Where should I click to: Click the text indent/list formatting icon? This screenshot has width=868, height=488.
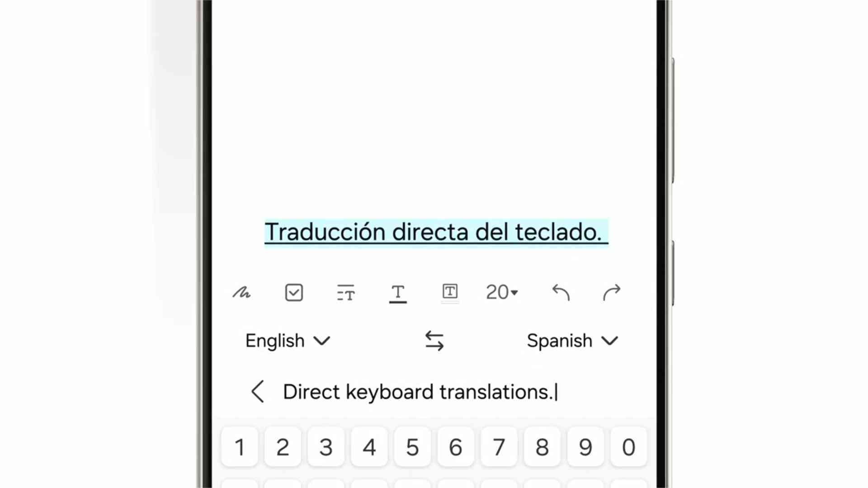click(x=346, y=292)
